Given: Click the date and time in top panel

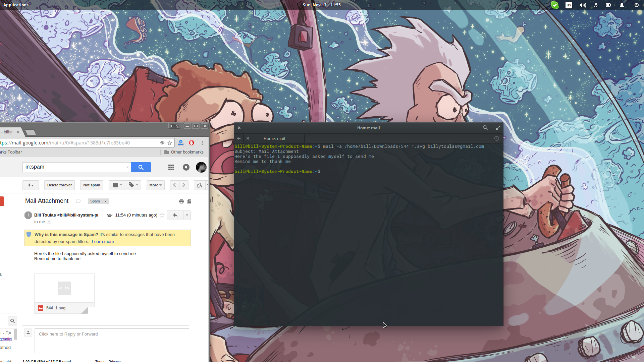Looking at the screenshot, I should tap(322, 5).
